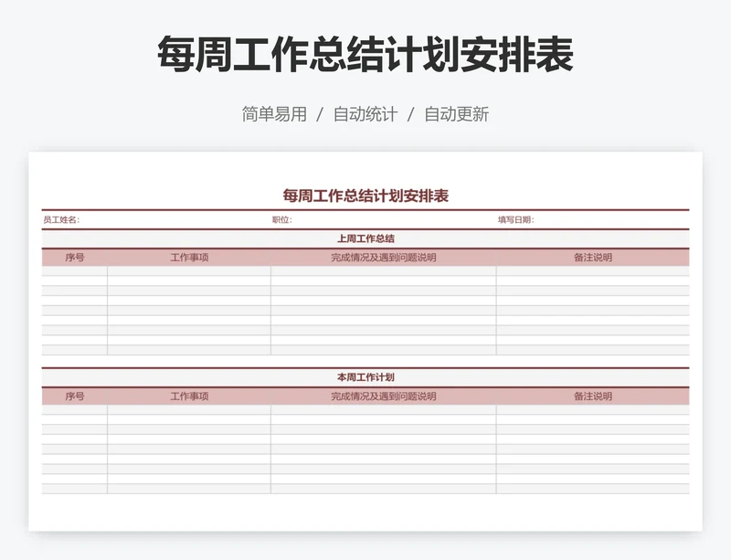Select the 填写日期 field label
This screenshot has height=560, width=731.
515,219
